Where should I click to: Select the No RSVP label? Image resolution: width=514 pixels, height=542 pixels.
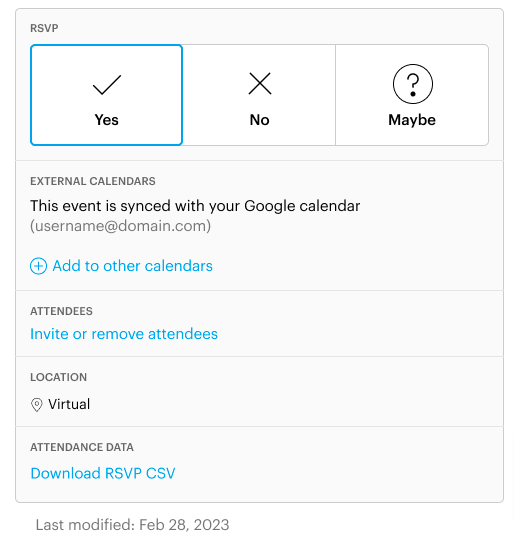[260, 120]
